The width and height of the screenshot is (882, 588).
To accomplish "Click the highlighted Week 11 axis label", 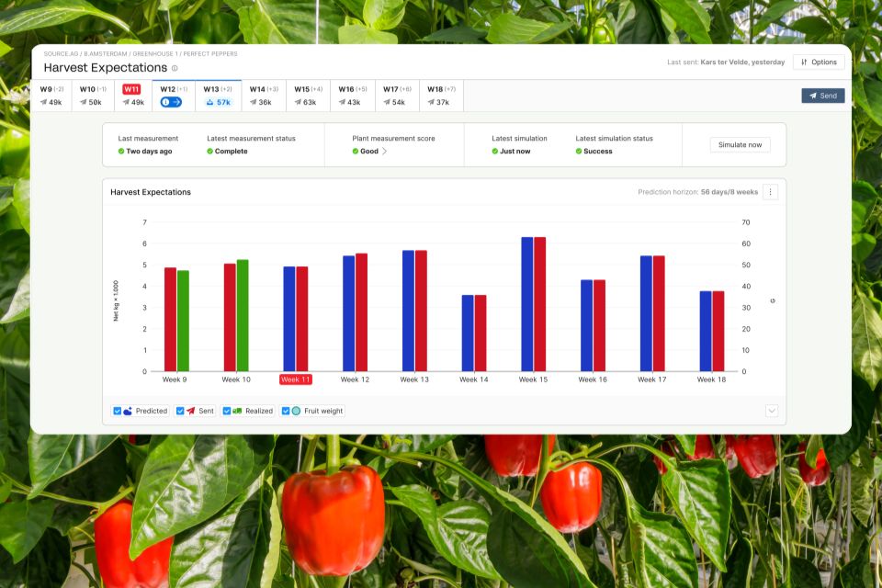I will click(295, 379).
